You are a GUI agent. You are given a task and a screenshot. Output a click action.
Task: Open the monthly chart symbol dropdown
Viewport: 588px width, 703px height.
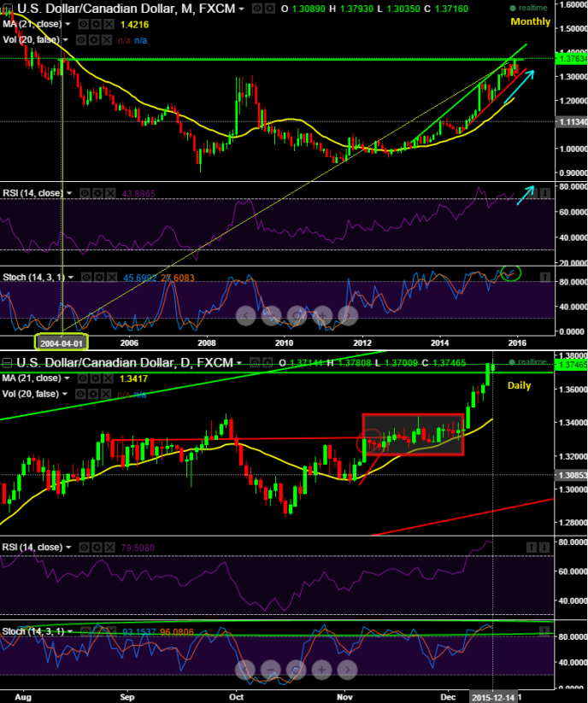point(242,9)
